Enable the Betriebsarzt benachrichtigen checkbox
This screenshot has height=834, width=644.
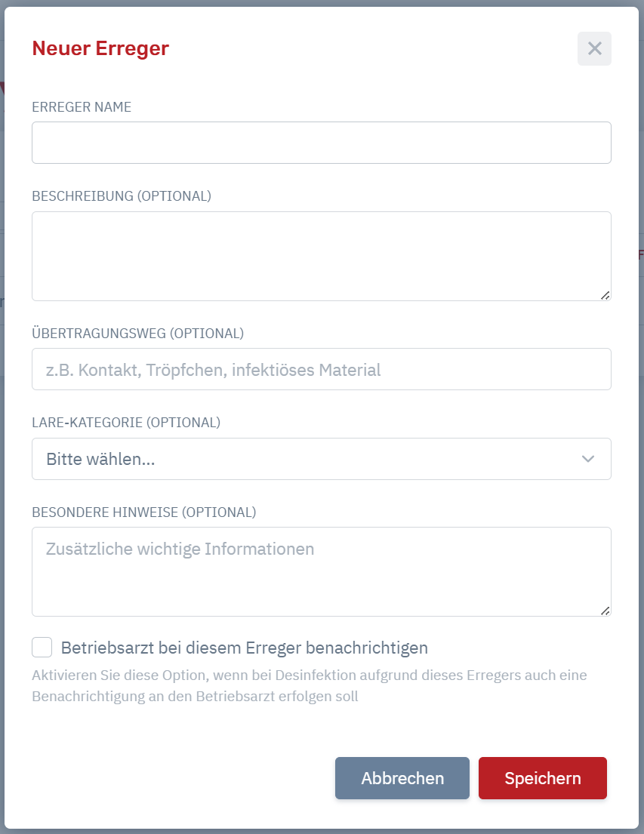click(x=42, y=648)
